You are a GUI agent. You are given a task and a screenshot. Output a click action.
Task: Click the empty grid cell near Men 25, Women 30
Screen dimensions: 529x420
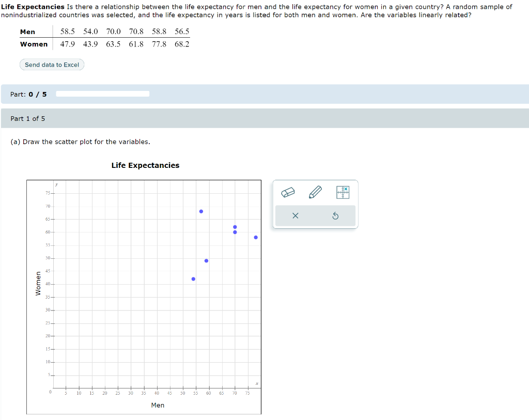point(118,309)
